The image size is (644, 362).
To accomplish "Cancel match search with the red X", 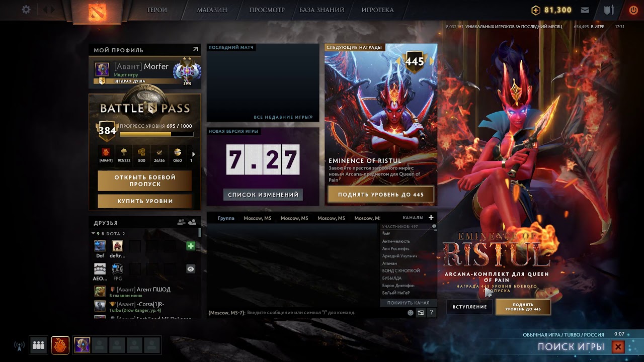I will tap(618, 347).
